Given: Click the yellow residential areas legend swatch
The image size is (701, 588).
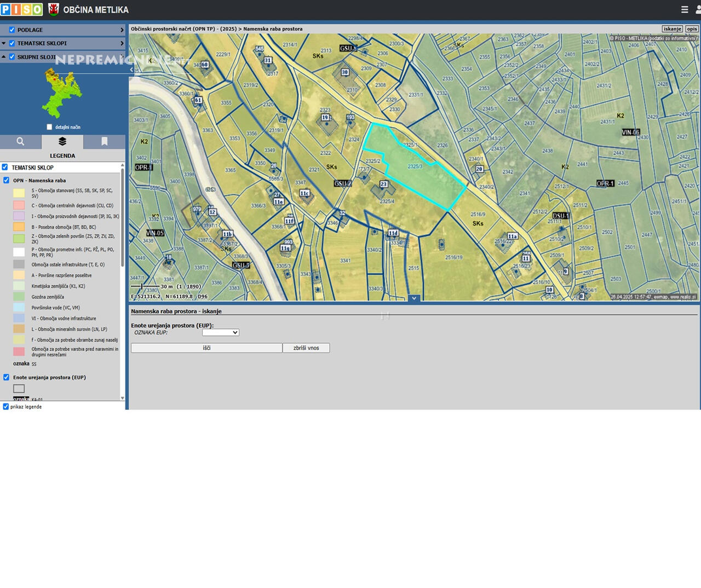Looking at the screenshot, I should (x=19, y=193).
